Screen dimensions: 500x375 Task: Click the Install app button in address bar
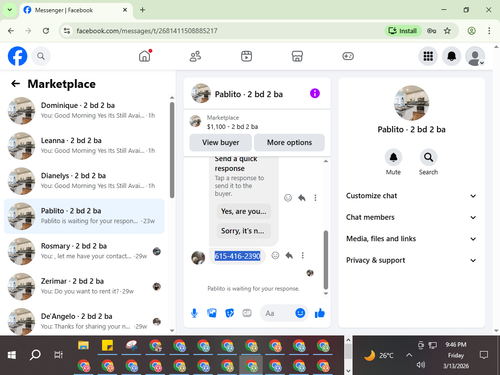[x=403, y=31]
